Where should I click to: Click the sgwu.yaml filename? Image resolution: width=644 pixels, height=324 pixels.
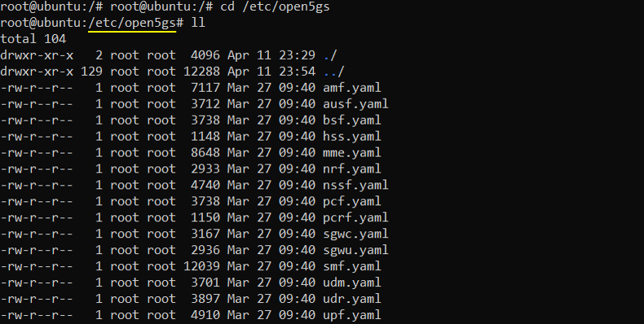click(x=355, y=250)
